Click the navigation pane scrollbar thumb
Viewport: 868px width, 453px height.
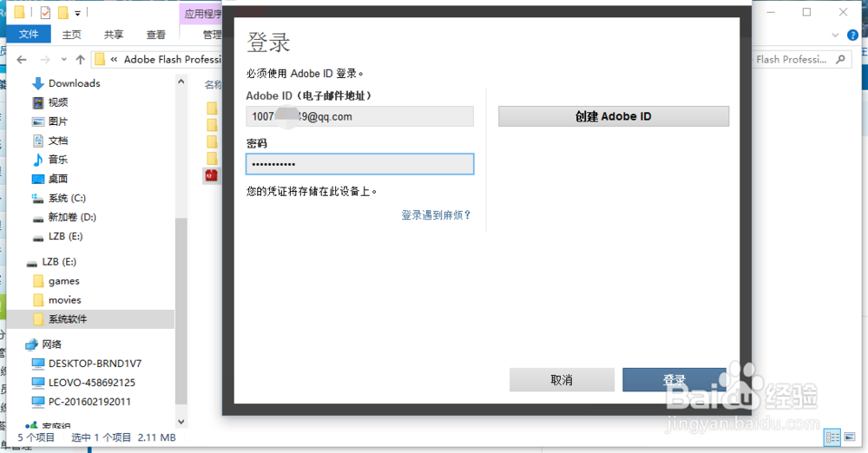click(181, 310)
